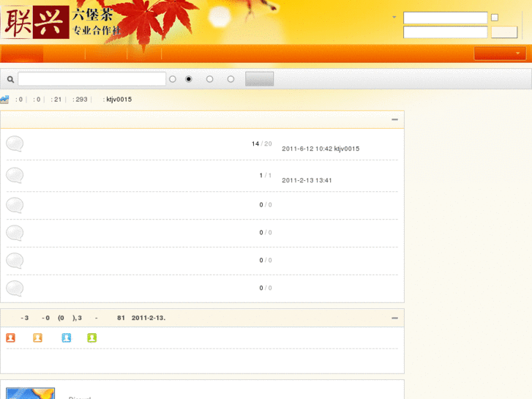Click in the top username input field
This screenshot has height=399, width=532.
[445, 18]
